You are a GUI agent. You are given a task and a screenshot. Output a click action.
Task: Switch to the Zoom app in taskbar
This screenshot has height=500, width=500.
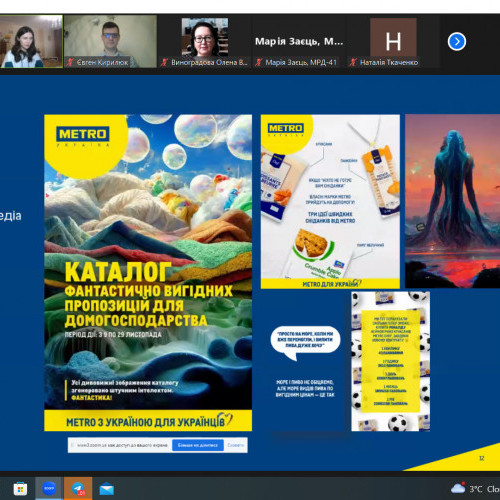(x=49, y=489)
